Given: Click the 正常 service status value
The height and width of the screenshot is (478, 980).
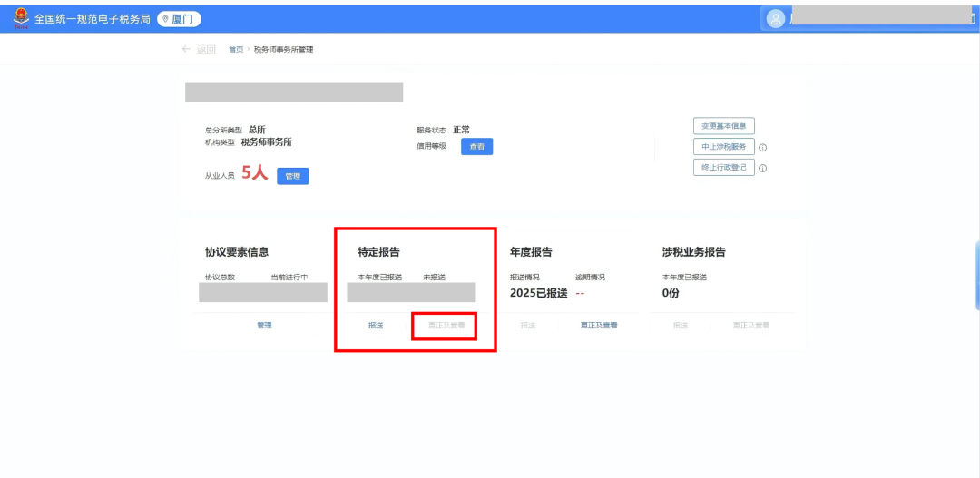Looking at the screenshot, I should (x=461, y=130).
